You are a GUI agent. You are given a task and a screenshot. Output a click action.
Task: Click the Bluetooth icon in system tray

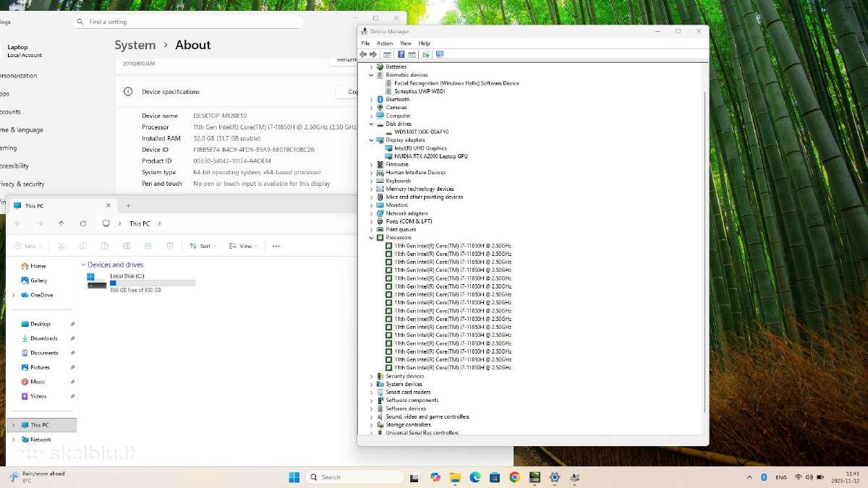pyautogui.click(x=764, y=477)
